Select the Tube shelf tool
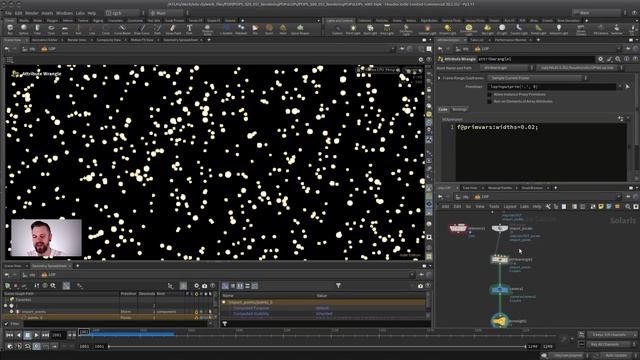Viewport: 640px width, 360px height. click(37, 29)
